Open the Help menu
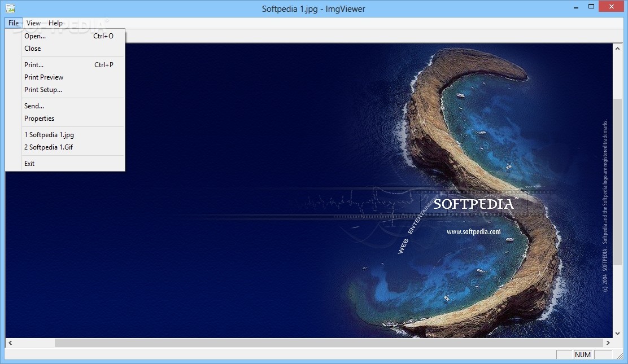The image size is (628, 364). 56,23
